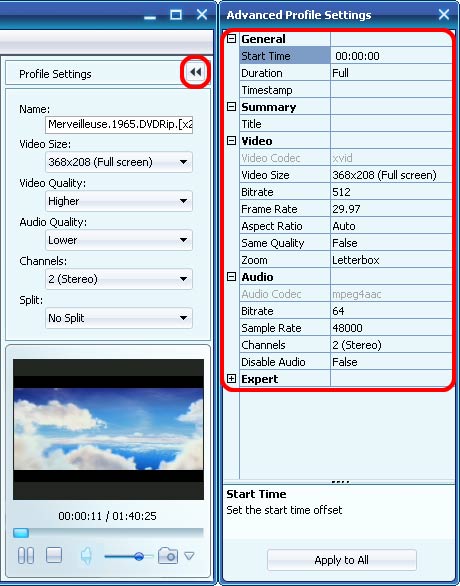Select the Sample Rate value 48000
Screen dimensions: 460x586
pos(391,328)
